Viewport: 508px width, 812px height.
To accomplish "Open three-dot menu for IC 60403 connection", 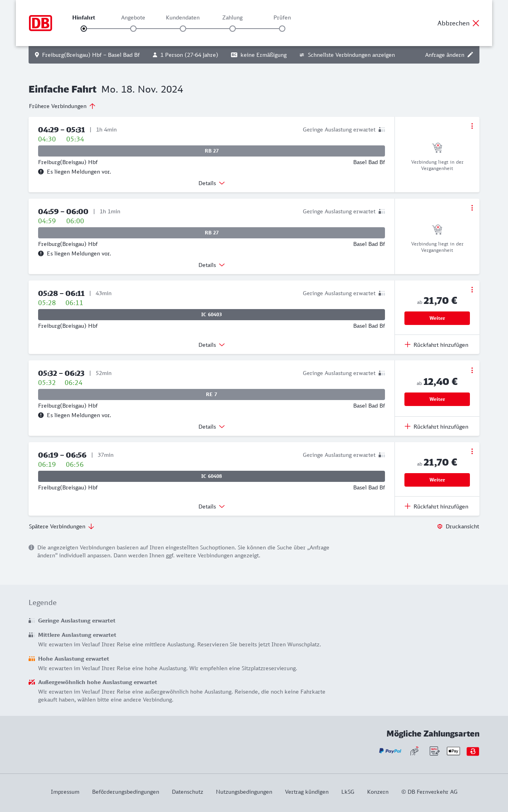I will (472, 290).
